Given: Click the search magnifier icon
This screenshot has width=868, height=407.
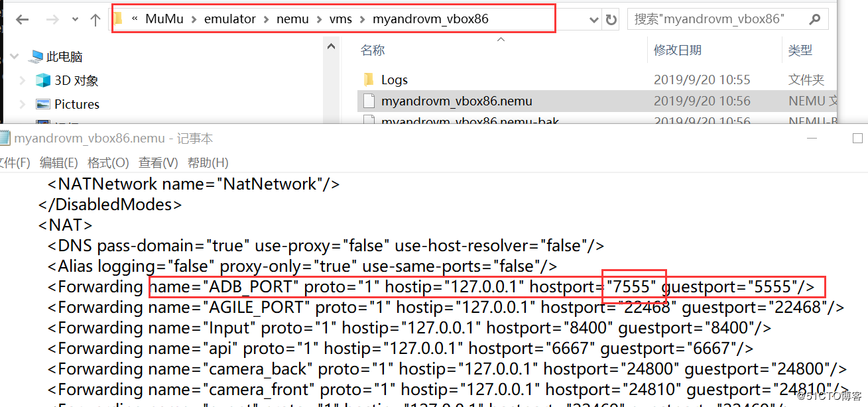Looking at the screenshot, I should tap(815, 19).
